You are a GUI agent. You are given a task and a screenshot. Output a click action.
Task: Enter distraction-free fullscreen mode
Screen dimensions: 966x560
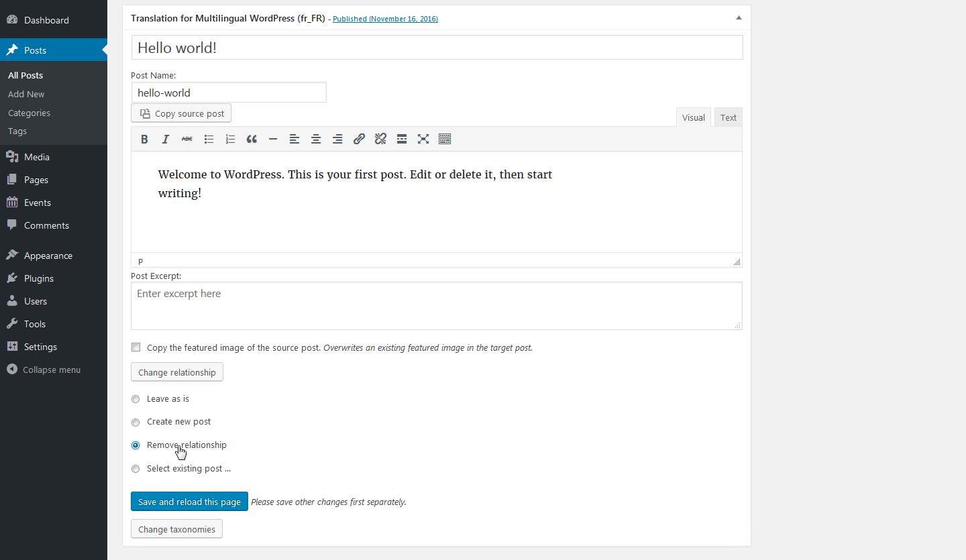click(x=423, y=139)
